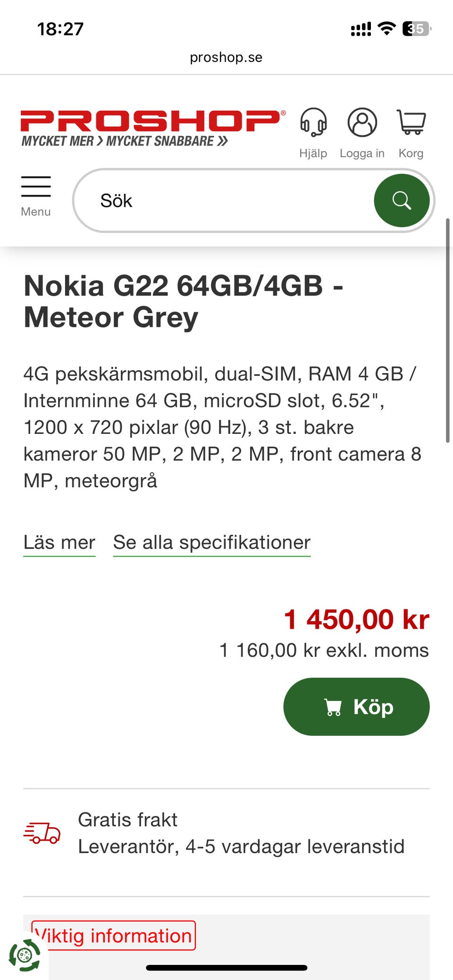The image size is (453, 980).
Task: Tap the red delivery truck icon
Action: (x=42, y=833)
